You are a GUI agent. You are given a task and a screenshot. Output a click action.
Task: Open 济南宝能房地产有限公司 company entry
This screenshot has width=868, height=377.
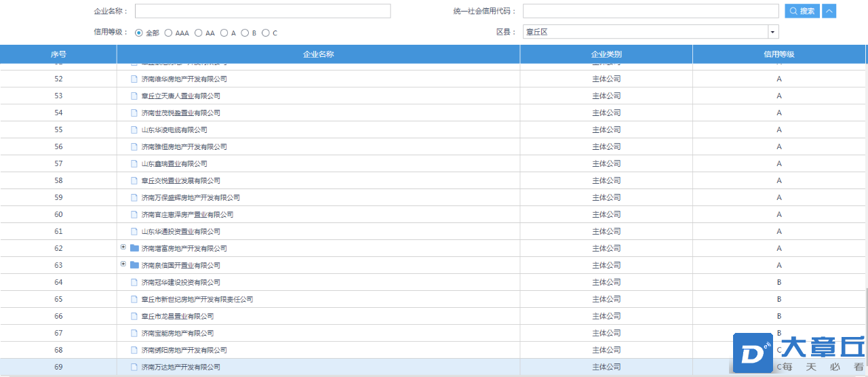pos(178,334)
